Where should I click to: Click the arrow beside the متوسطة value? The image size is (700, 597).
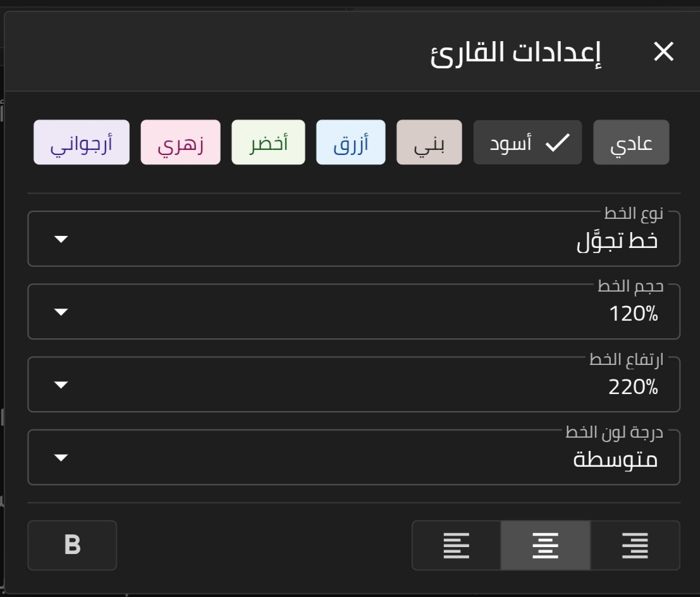click(x=61, y=458)
